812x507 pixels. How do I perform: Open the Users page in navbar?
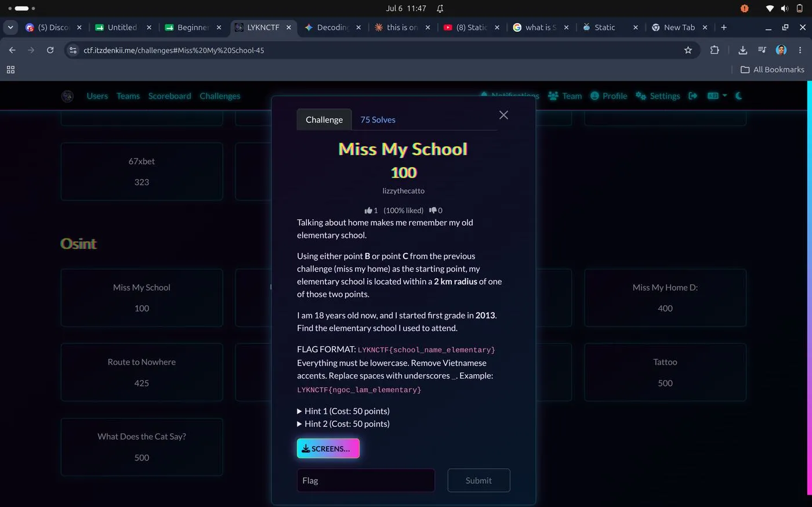[97, 96]
